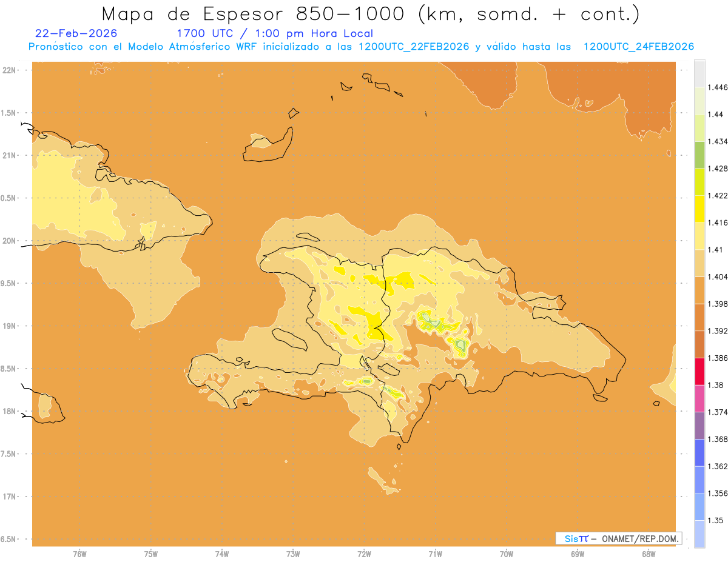Click the legend value label '1.434'
The width and height of the screenshot is (728, 562).
click(718, 141)
